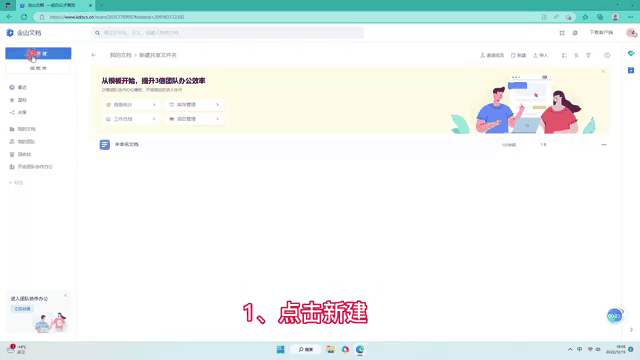Open 库存管理 template category
640x360 pixels.
(195, 105)
